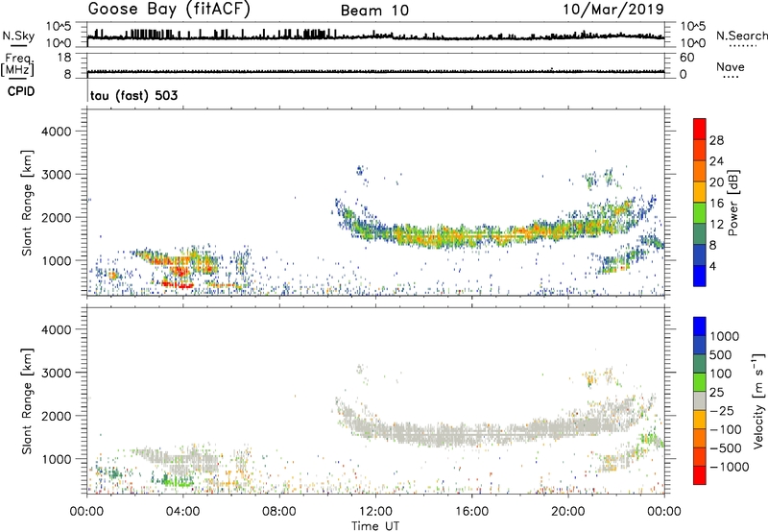The width and height of the screenshot is (768, 532).
Task: Click the 'Nave' legend label
Action: pyautogui.click(x=731, y=67)
